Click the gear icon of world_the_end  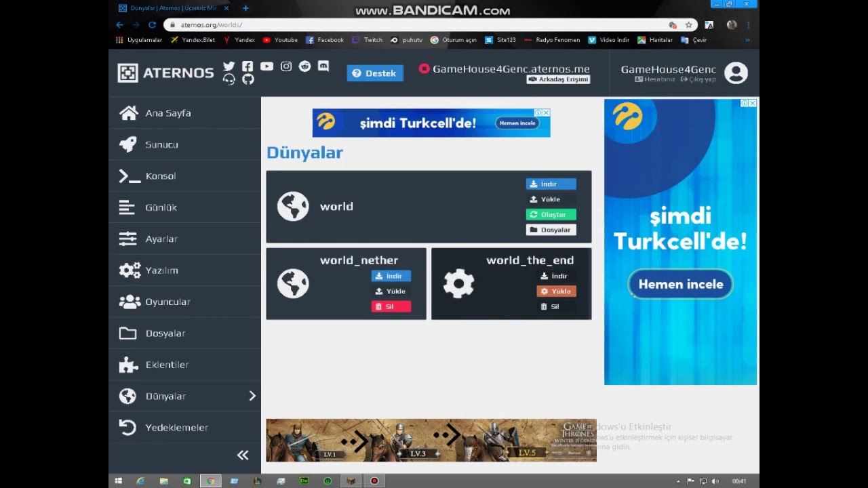click(458, 283)
